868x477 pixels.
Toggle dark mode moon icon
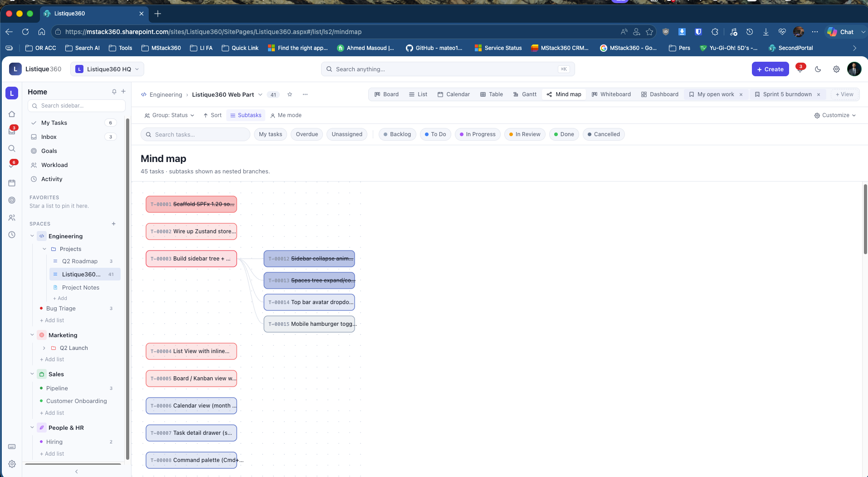click(818, 69)
